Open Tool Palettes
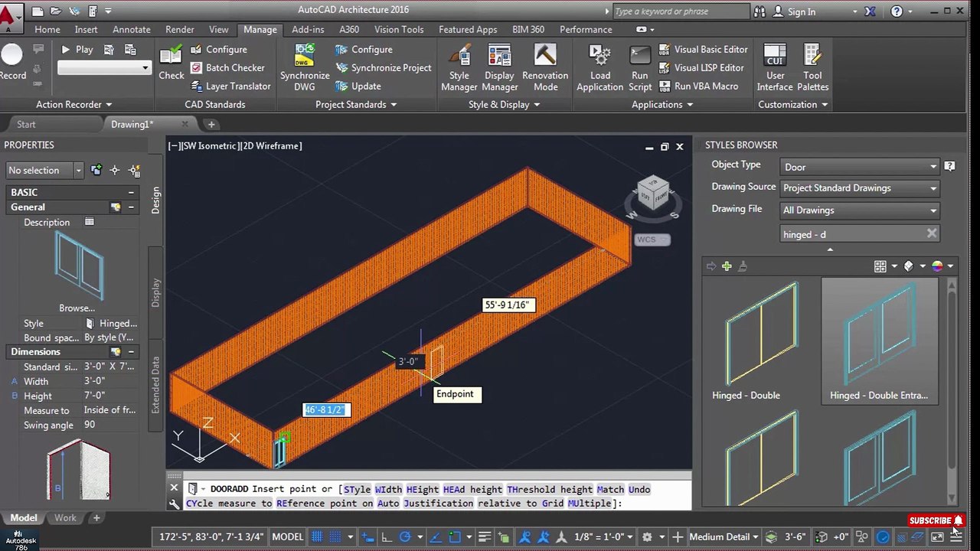The width and height of the screenshot is (980, 551). click(x=812, y=67)
